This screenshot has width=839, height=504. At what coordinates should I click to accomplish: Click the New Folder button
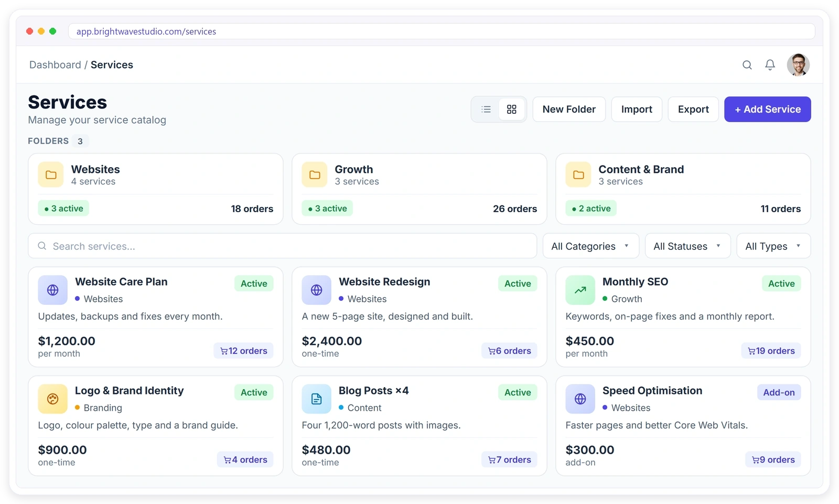569,109
